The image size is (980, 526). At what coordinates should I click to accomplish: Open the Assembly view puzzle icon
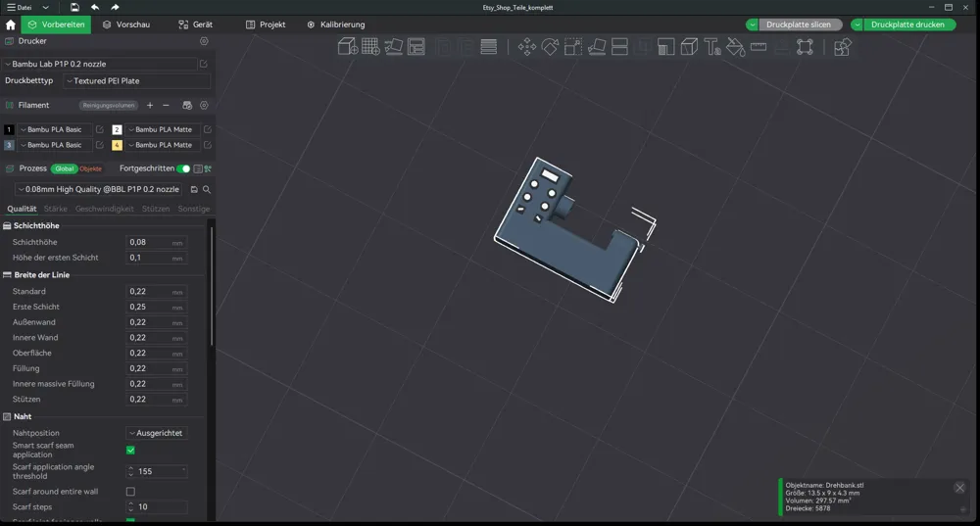(843, 47)
